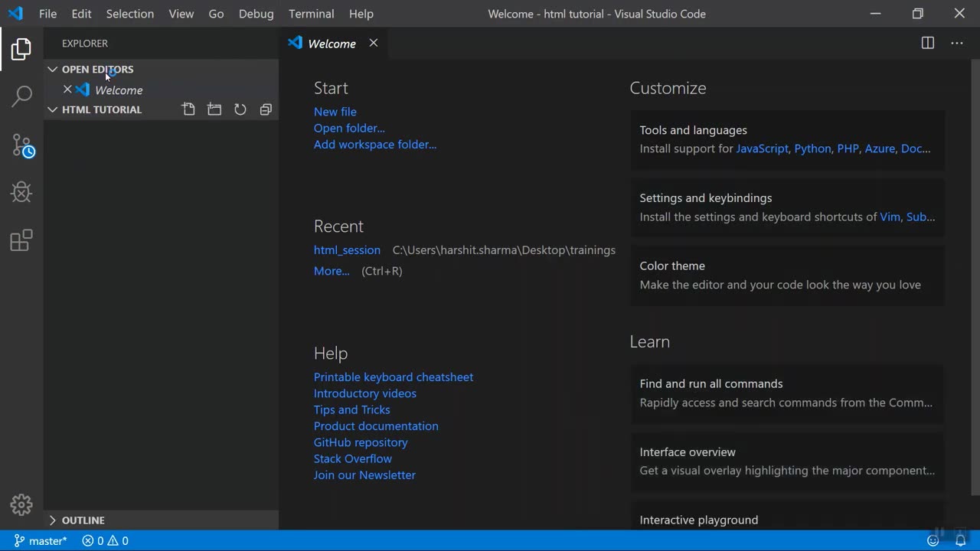Click the Vim keybindings link
Image resolution: width=980 pixels, height=551 pixels.
(890, 217)
